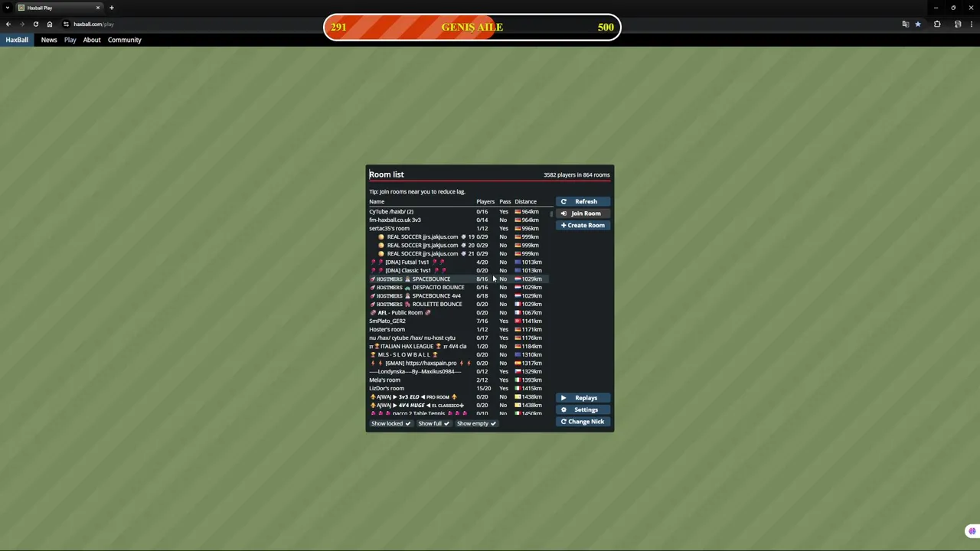The width and height of the screenshot is (980, 551).
Task: Select the ROULETTE BOUNCE room
Action: [x=458, y=304]
